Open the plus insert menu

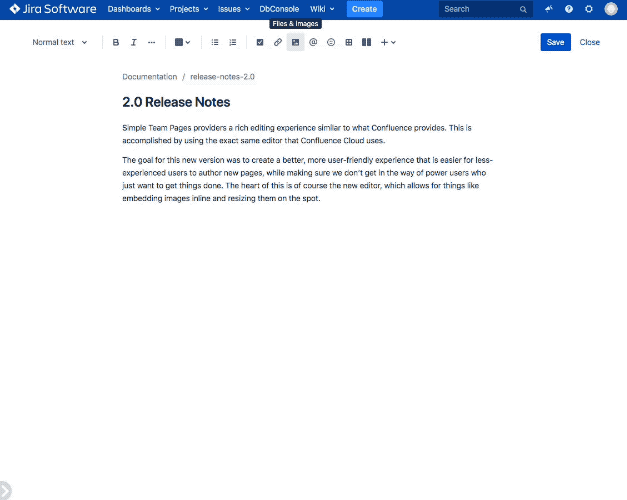tap(388, 42)
